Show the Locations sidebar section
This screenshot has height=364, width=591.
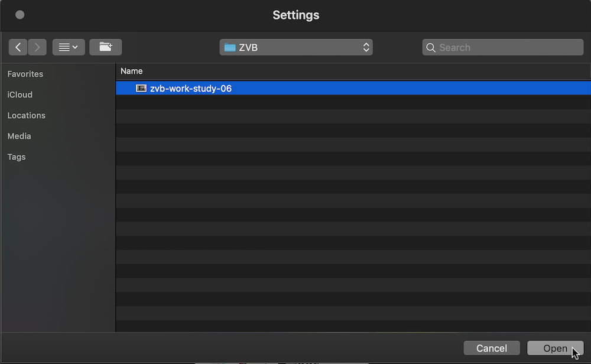27,115
